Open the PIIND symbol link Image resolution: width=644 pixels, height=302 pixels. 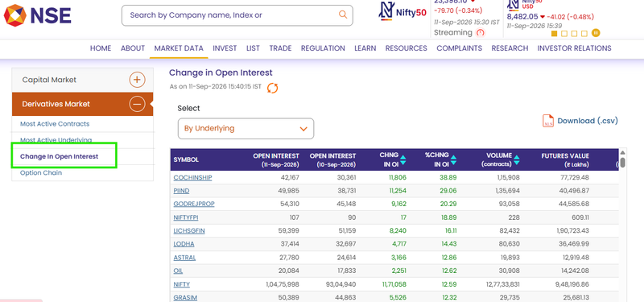181,191
